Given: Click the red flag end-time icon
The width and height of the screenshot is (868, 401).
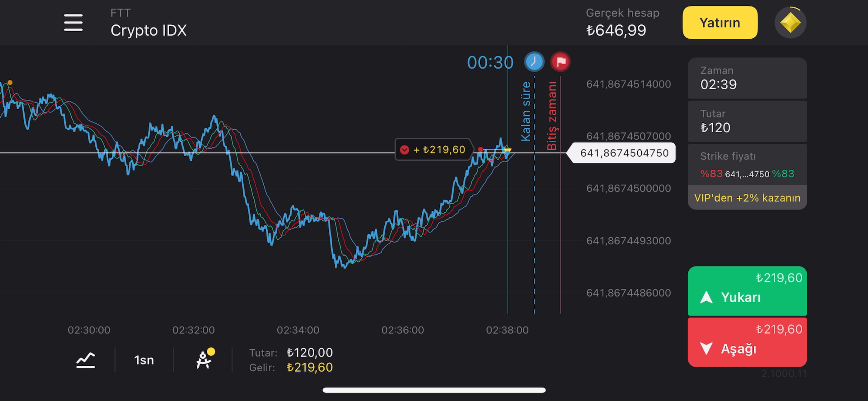Looking at the screenshot, I should pyautogui.click(x=560, y=62).
